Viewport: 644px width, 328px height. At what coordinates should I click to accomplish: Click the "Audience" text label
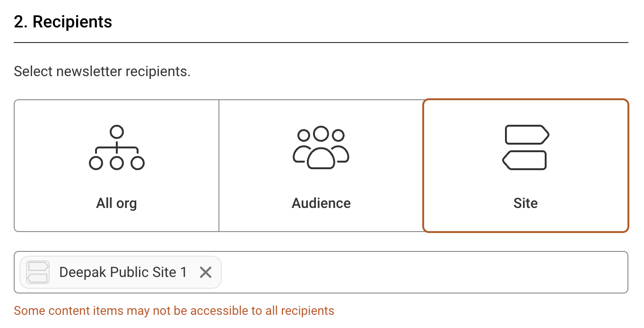(x=321, y=203)
